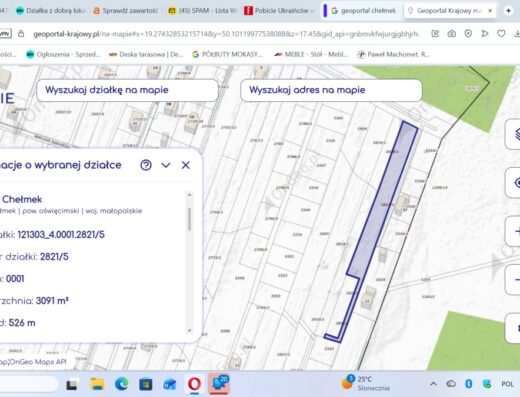The image size is (520, 397).
Task: Toggle the eye visibility button on the map
Action: pos(513,183)
